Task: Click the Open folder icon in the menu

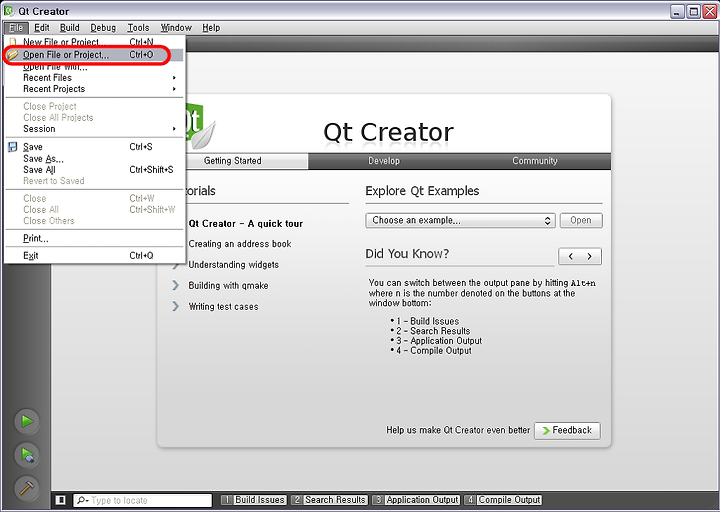Action: point(13,55)
